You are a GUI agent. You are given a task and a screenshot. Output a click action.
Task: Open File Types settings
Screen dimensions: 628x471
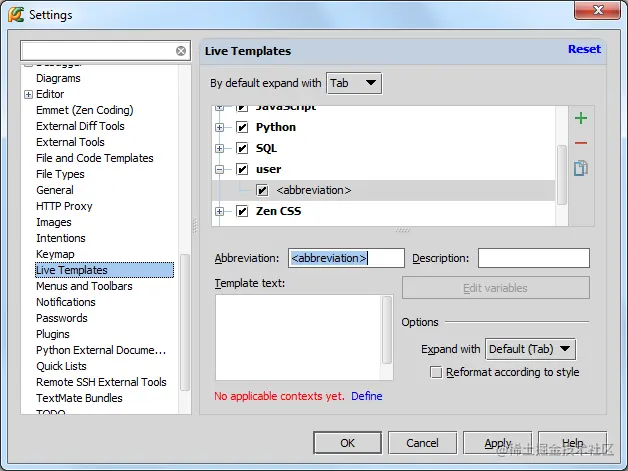(60, 174)
